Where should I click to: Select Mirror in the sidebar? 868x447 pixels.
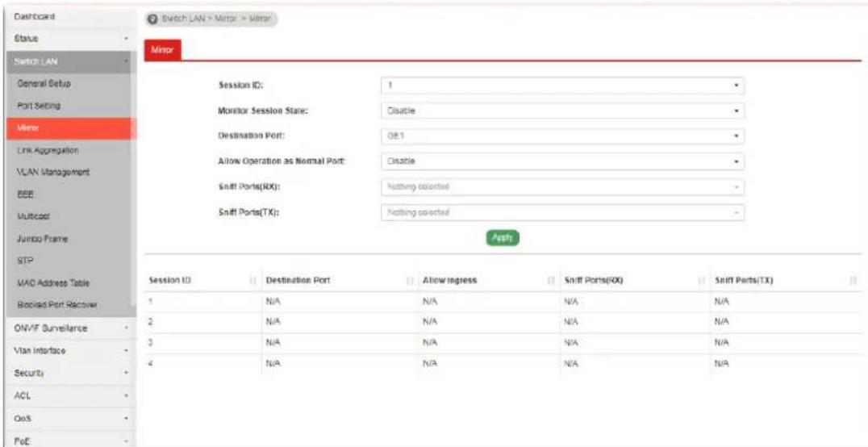coord(68,128)
